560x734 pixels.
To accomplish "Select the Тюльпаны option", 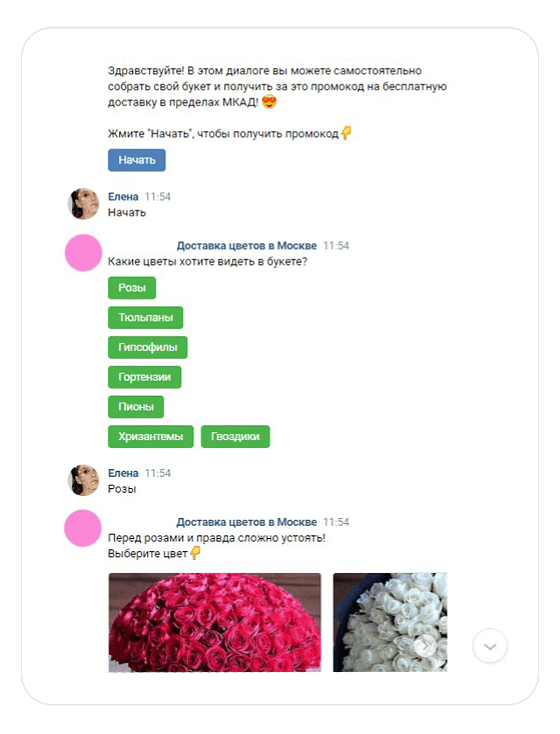I will pos(145,317).
